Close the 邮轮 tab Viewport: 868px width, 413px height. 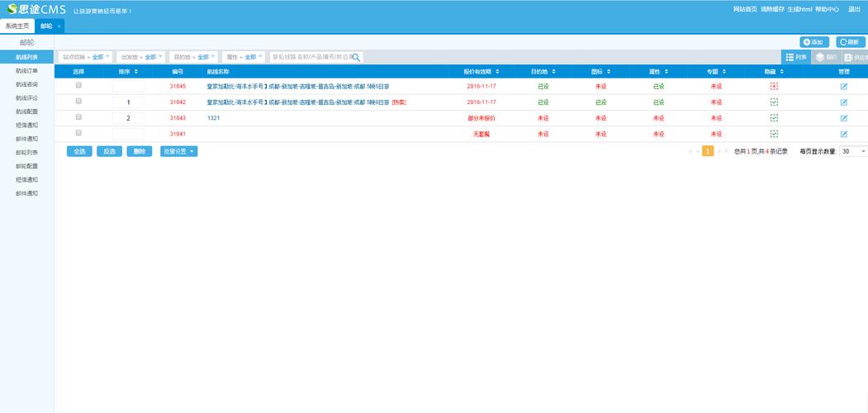click(59, 26)
